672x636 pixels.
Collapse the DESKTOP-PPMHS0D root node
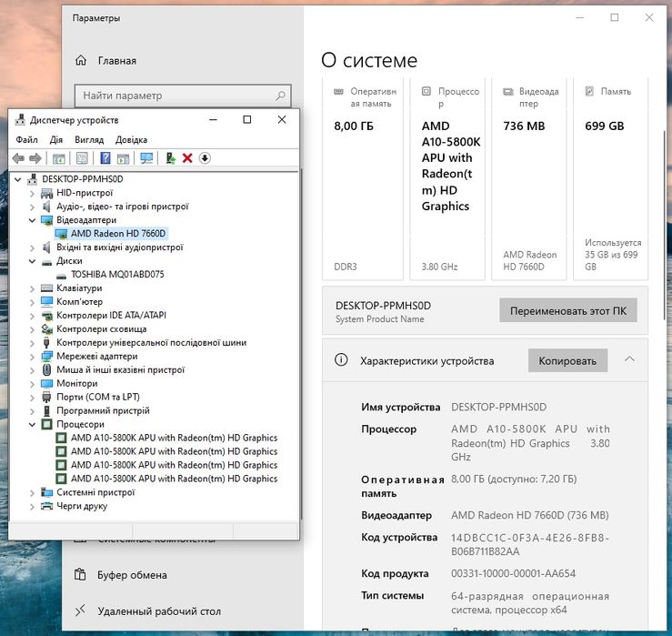click(17, 179)
